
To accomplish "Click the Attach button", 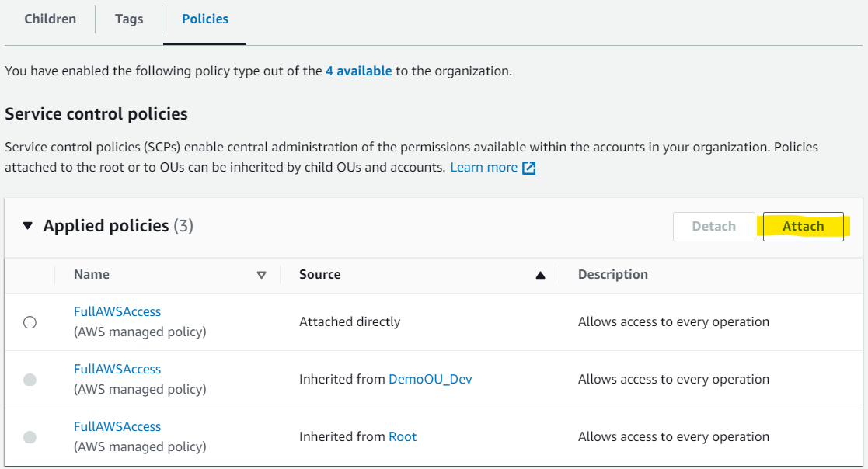I will 804,226.
